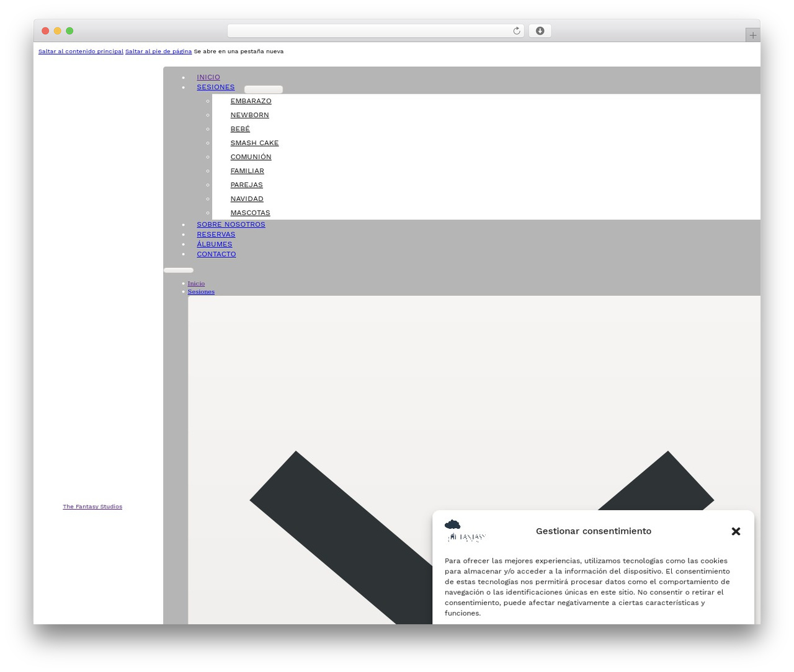Visit the Mascotas sessions page
Screen dimensions: 794x672
pos(250,213)
